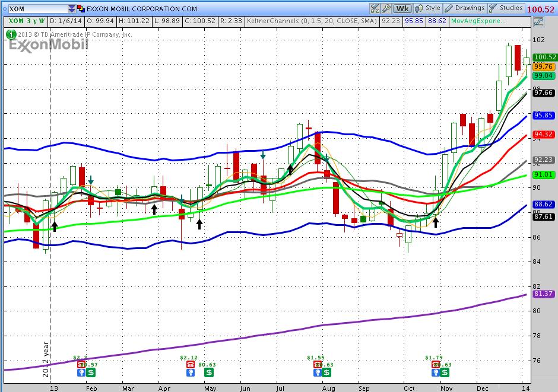The height and width of the screenshot is (392, 558).
Task: Click the $1.79 earnings estimate label
Action: (x=434, y=358)
